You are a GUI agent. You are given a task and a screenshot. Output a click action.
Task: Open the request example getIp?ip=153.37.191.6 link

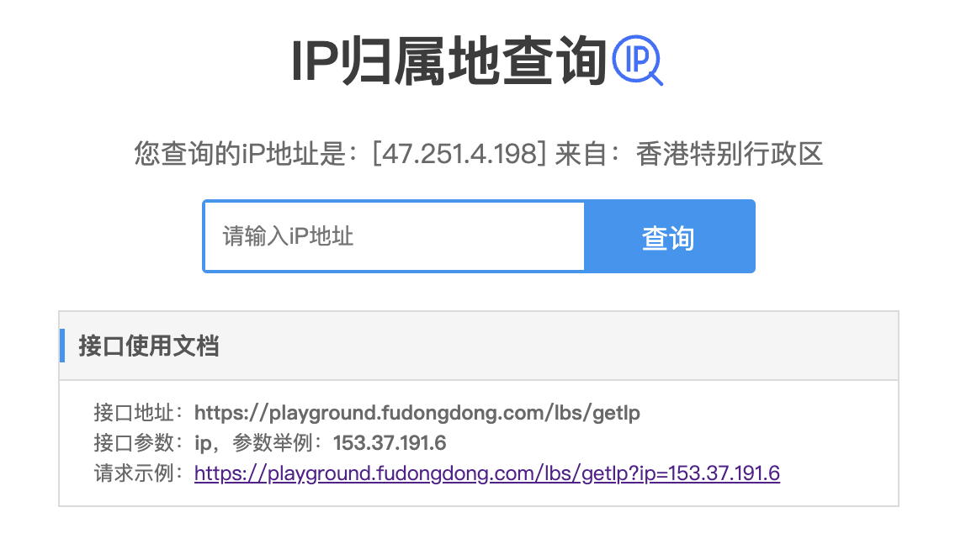[486, 473]
